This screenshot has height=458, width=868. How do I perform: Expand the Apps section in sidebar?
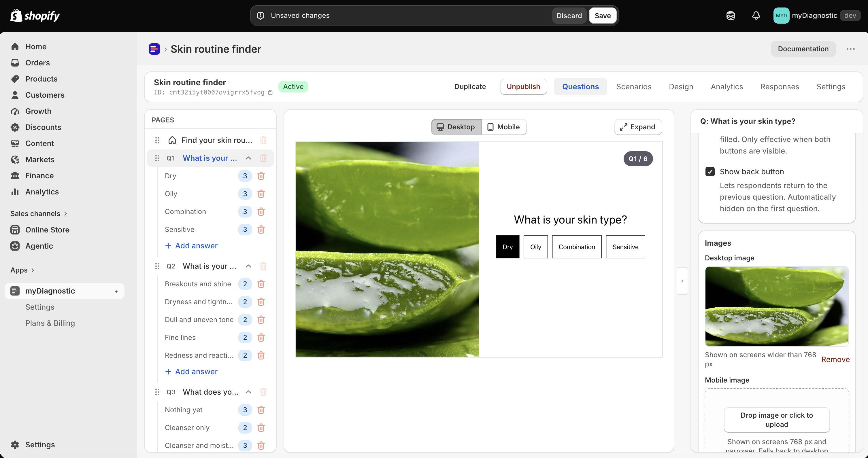pos(22,270)
